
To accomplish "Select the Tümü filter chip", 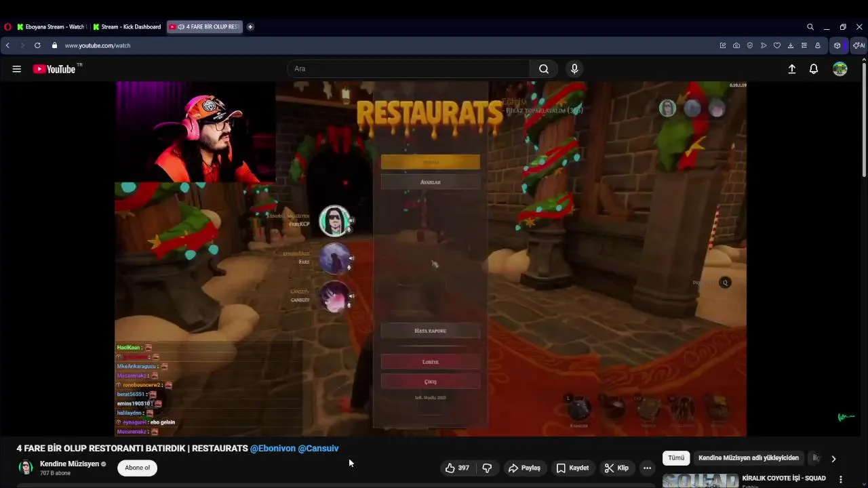I will (x=676, y=458).
